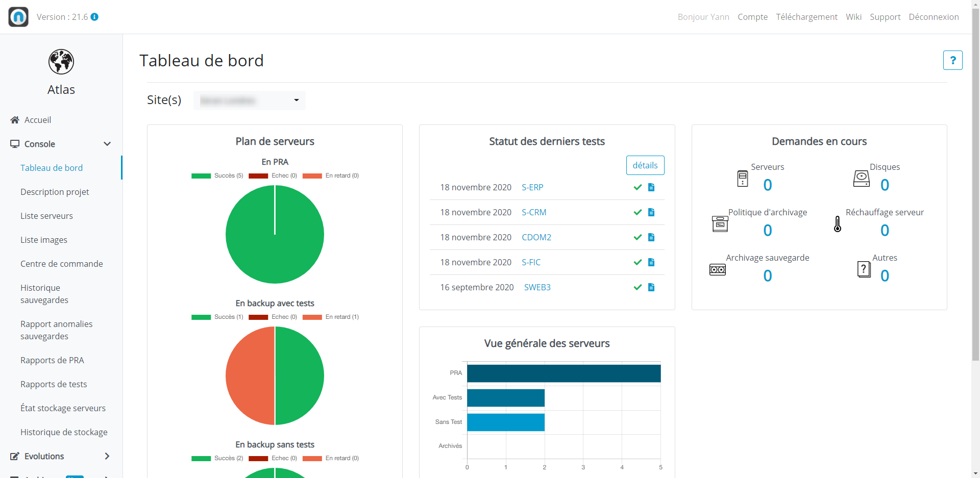Open the Compte link

click(x=752, y=17)
